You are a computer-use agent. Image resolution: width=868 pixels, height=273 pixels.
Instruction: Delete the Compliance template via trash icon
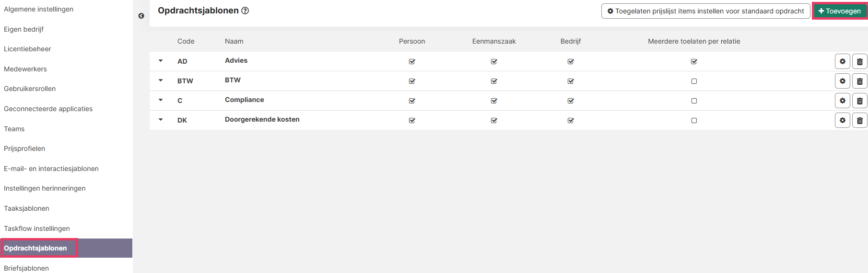tap(860, 101)
